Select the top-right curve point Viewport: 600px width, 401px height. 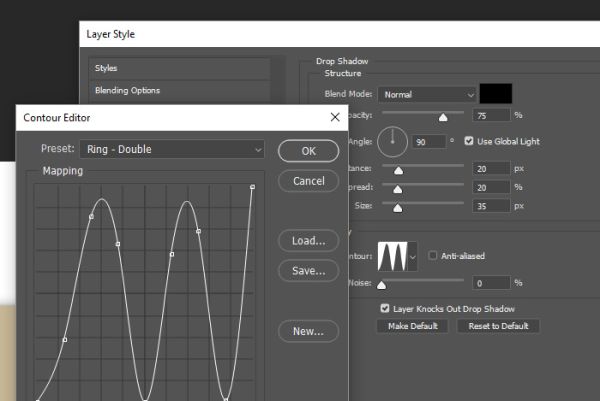coord(253,187)
